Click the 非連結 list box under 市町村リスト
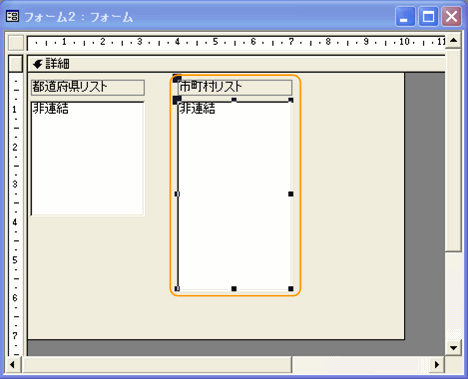Viewport: 468px width, 379px height. tap(235, 195)
